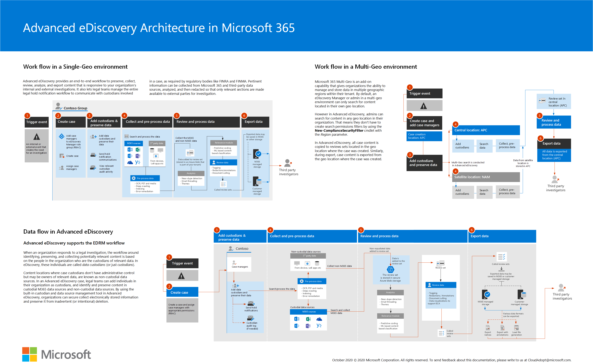Click the Central location: APC blue header
This screenshot has width=593, height=364.
pos(486,130)
